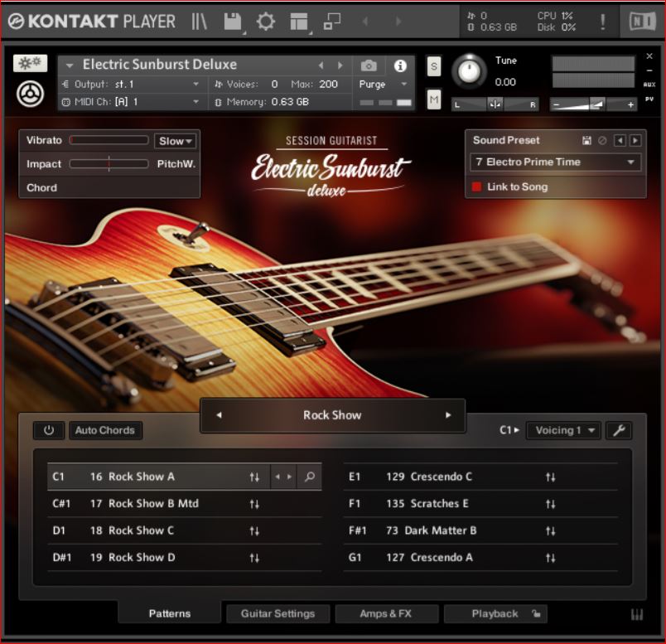Click the Rock Show song selector

click(x=332, y=415)
